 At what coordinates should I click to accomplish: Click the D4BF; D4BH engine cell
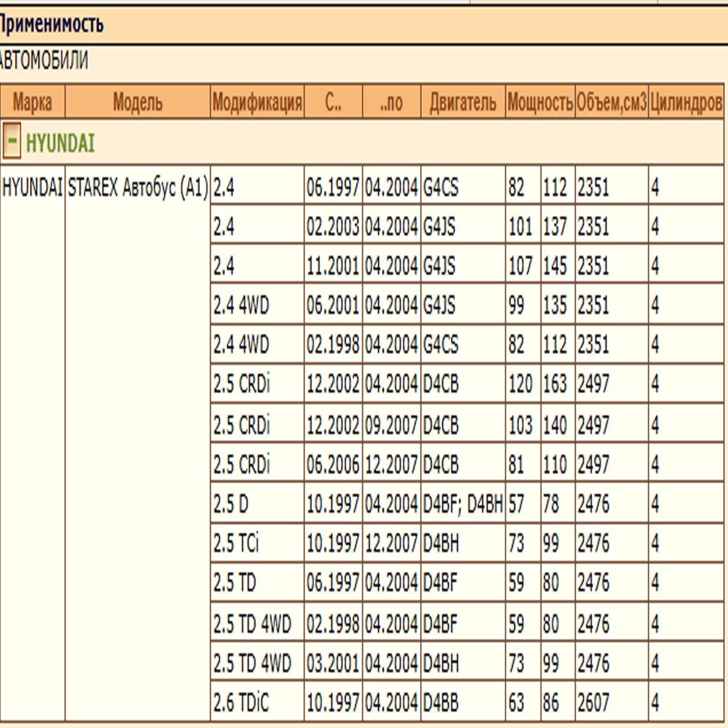(x=463, y=504)
